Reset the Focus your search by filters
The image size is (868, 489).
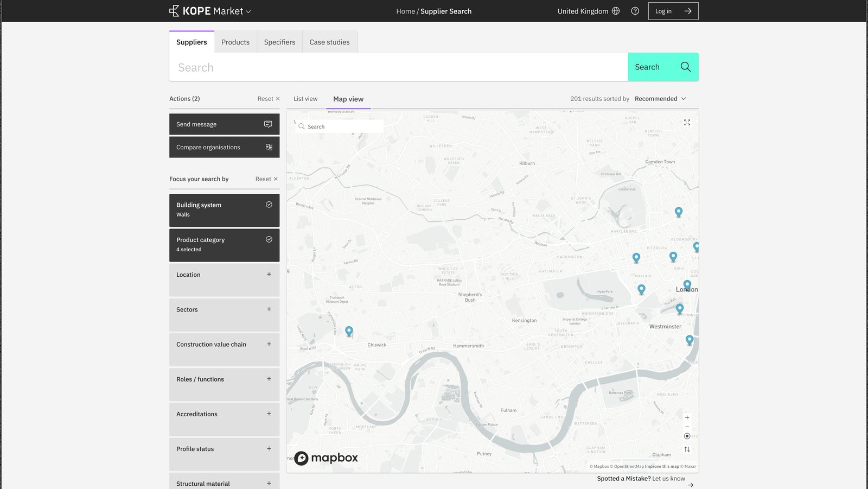266,179
